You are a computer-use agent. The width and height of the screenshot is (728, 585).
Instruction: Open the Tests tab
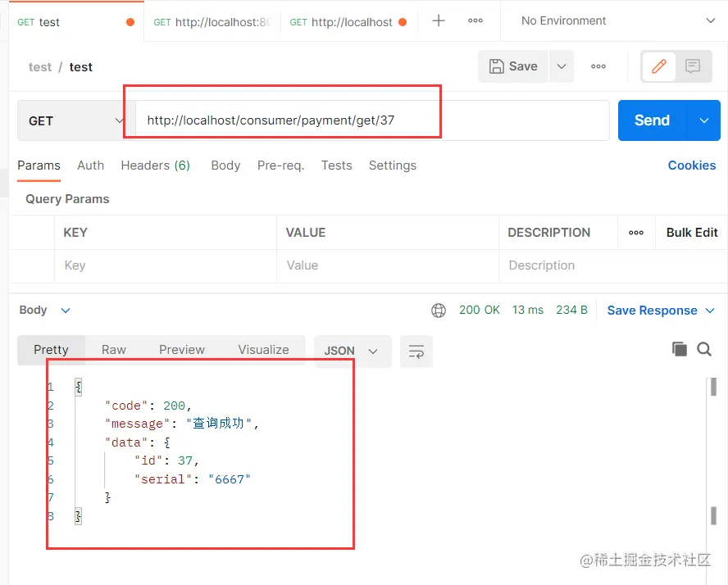(337, 166)
